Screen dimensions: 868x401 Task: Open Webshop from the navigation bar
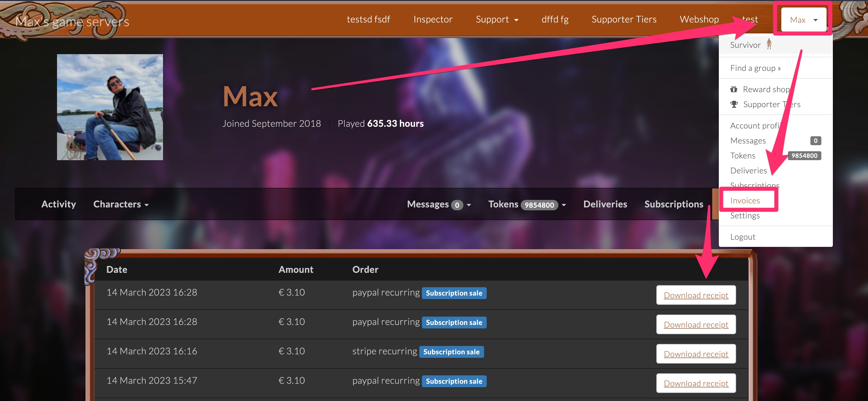[699, 19]
